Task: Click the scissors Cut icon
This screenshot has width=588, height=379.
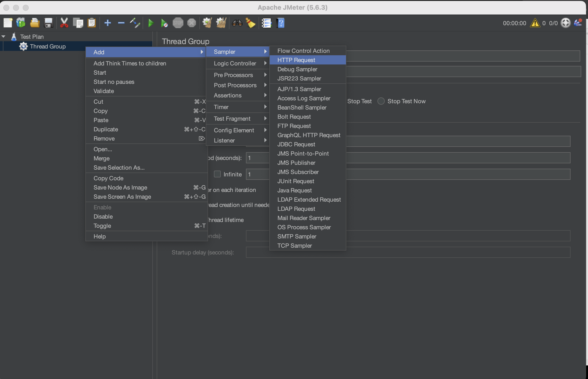Action: 64,23
